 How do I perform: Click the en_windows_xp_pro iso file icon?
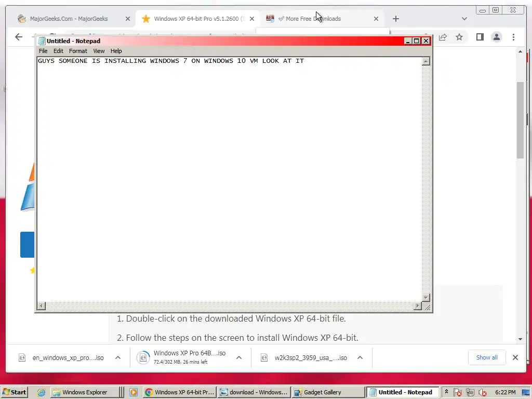point(22,357)
